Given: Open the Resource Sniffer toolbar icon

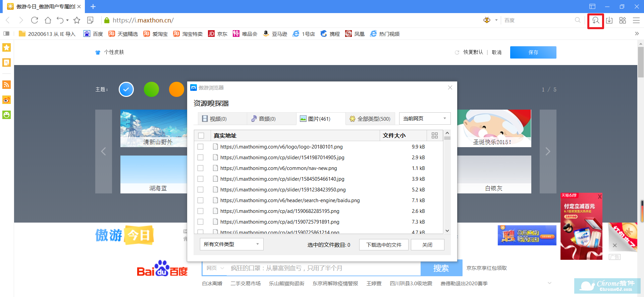Looking at the screenshot, I should pyautogui.click(x=595, y=20).
